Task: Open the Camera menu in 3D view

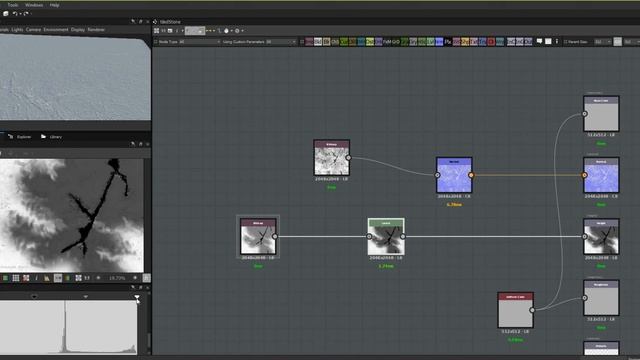Action: [33, 30]
